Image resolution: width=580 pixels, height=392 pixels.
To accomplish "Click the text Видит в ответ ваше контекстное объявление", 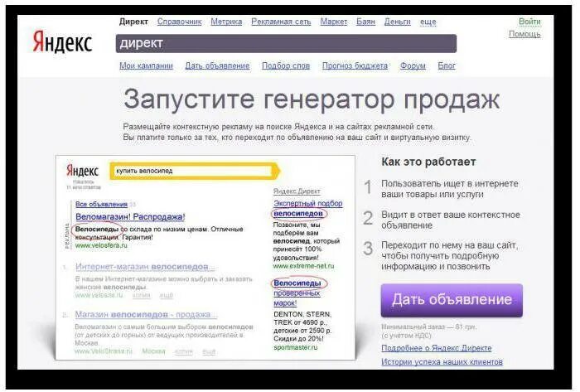I will click(451, 220).
